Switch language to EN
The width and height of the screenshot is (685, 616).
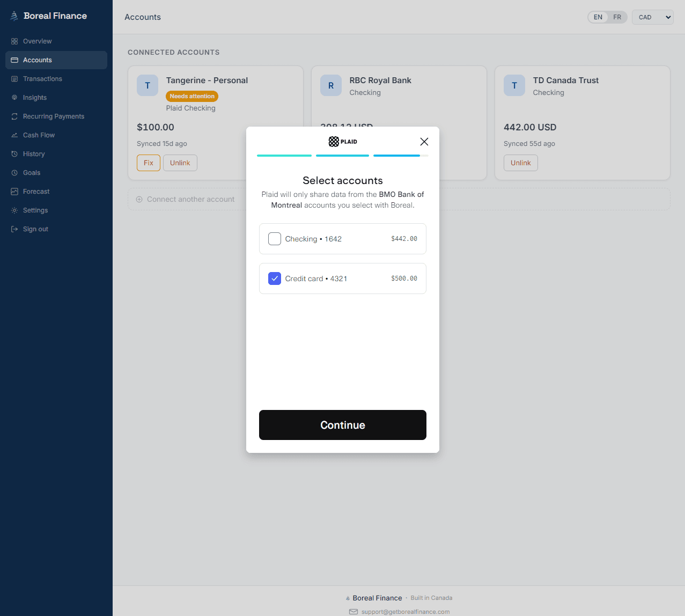598,17
